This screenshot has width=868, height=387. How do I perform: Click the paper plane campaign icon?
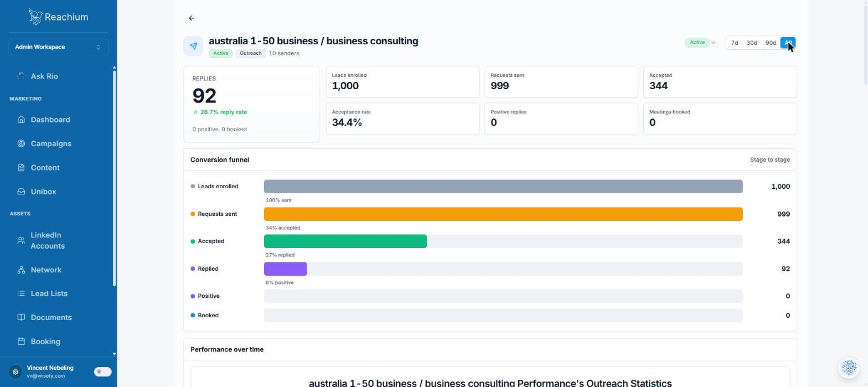(x=193, y=46)
